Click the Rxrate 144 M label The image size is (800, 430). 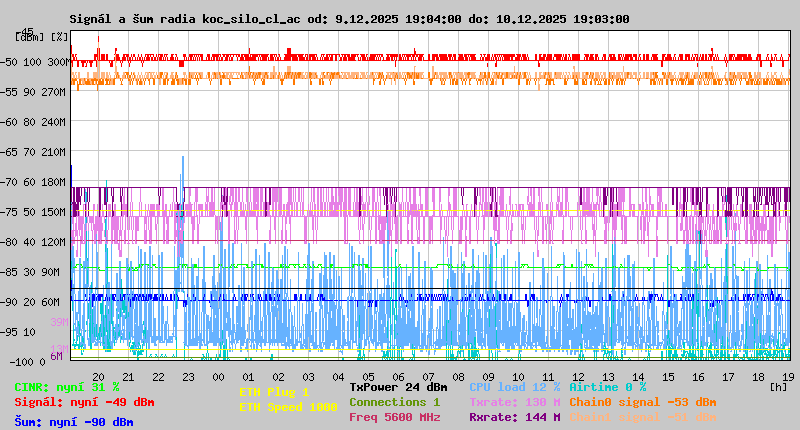514,417
